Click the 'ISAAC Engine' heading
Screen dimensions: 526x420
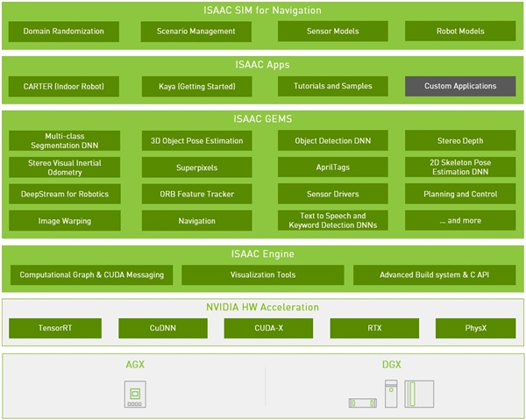(263, 254)
